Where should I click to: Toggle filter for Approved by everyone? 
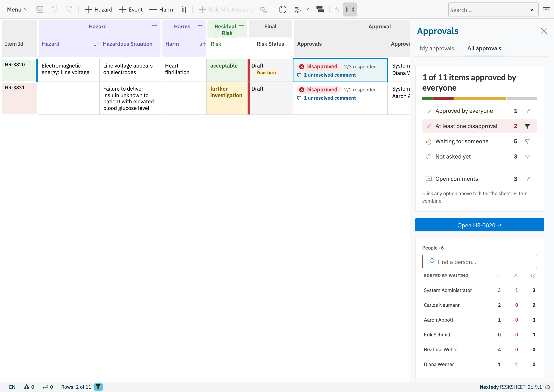click(x=527, y=111)
